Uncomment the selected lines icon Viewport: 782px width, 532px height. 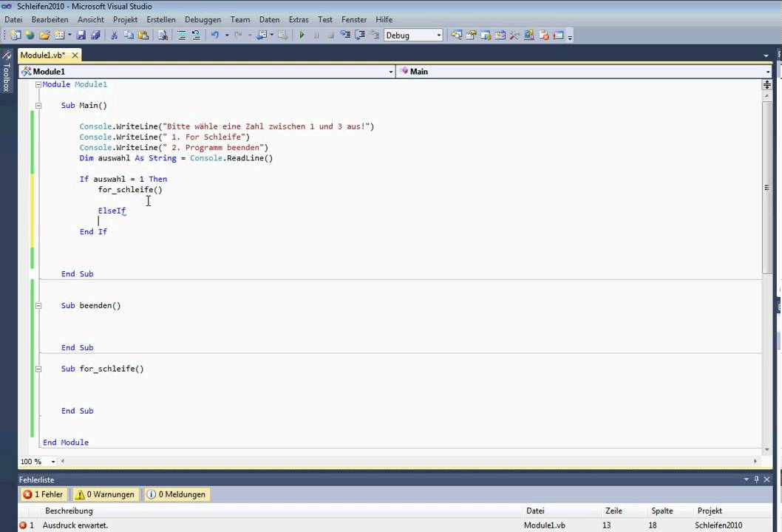tap(196, 35)
